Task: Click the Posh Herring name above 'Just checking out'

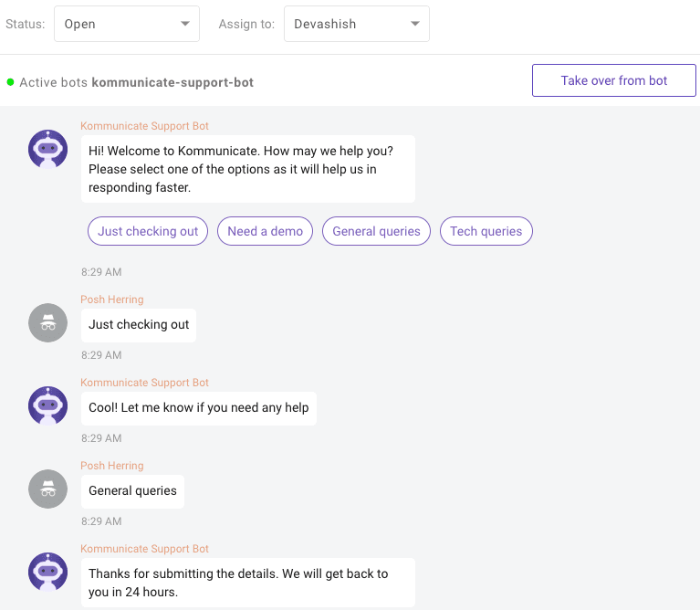Action: [x=112, y=300]
